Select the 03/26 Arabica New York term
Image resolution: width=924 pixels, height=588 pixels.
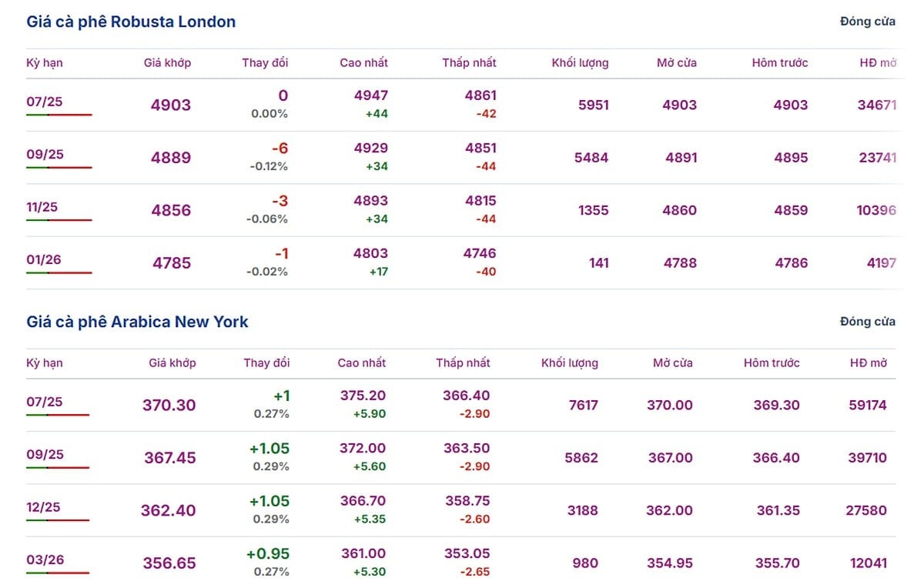click(45, 560)
